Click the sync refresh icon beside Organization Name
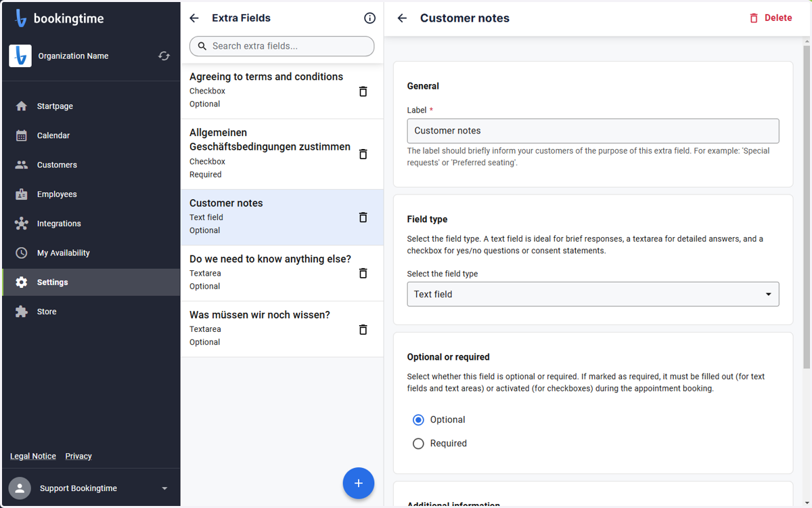This screenshot has height=508, width=812. pyautogui.click(x=164, y=56)
